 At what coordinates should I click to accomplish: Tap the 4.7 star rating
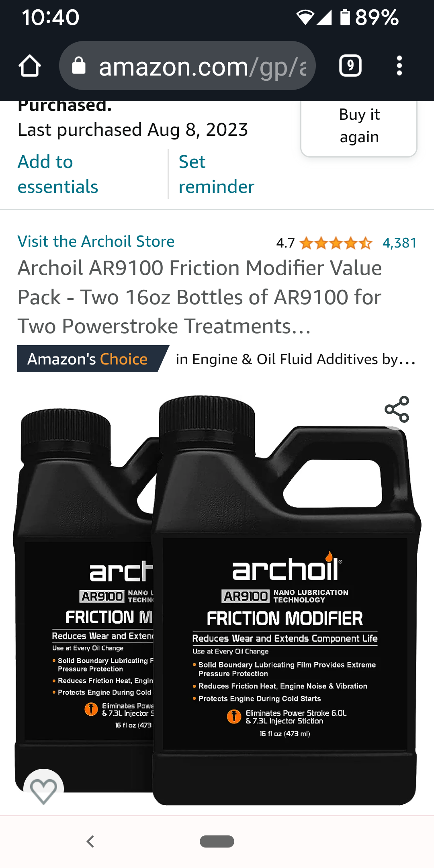[x=324, y=243]
